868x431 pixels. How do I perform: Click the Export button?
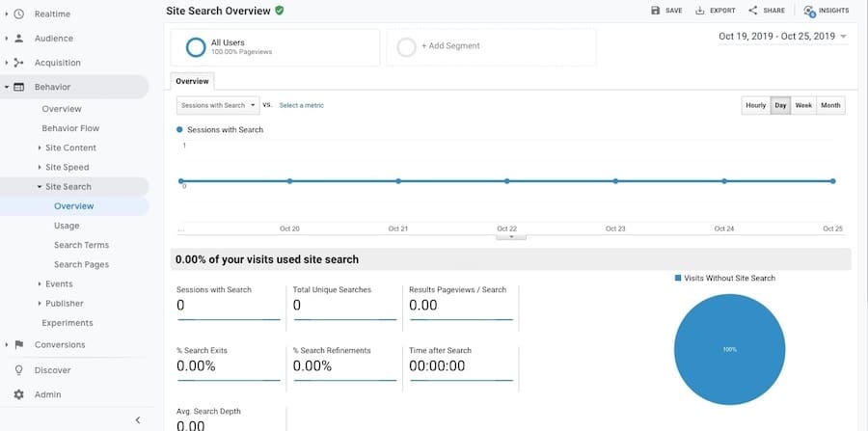pyautogui.click(x=715, y=11)
